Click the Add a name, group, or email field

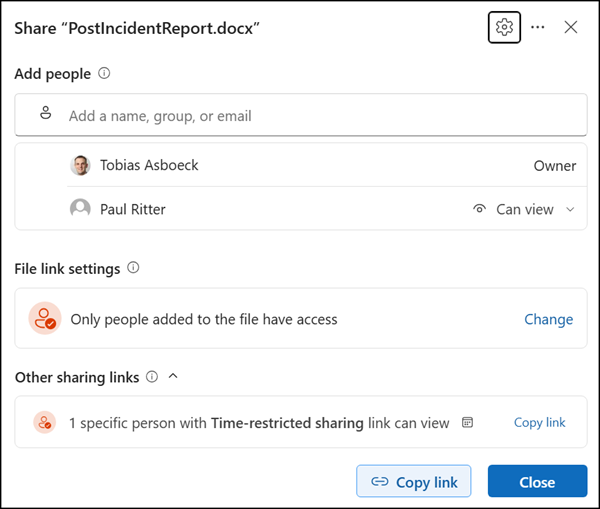point(301,115)
